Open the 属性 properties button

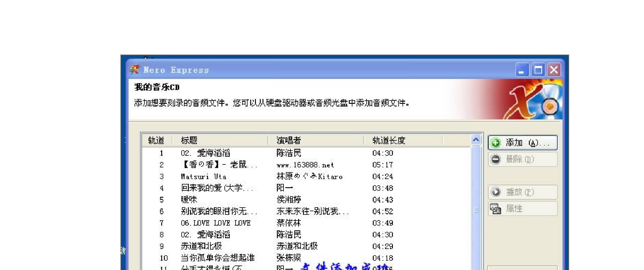[x=523, y=208]
